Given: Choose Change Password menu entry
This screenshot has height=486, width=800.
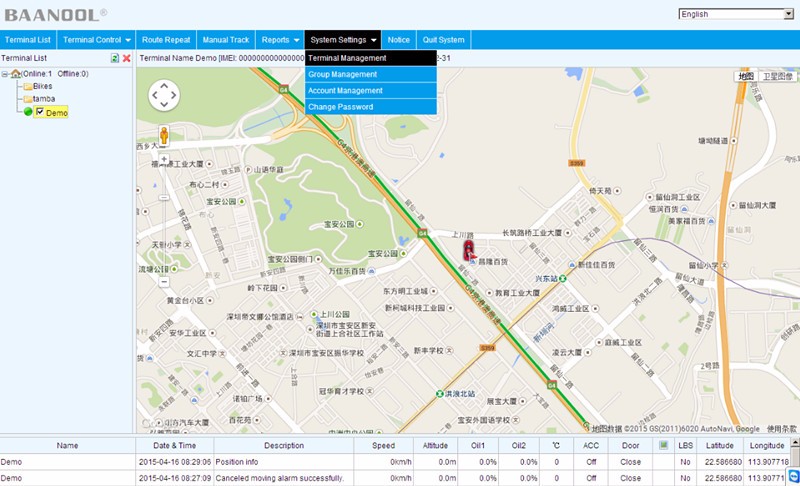Looking at the screenshot, I should pos(341,107).
